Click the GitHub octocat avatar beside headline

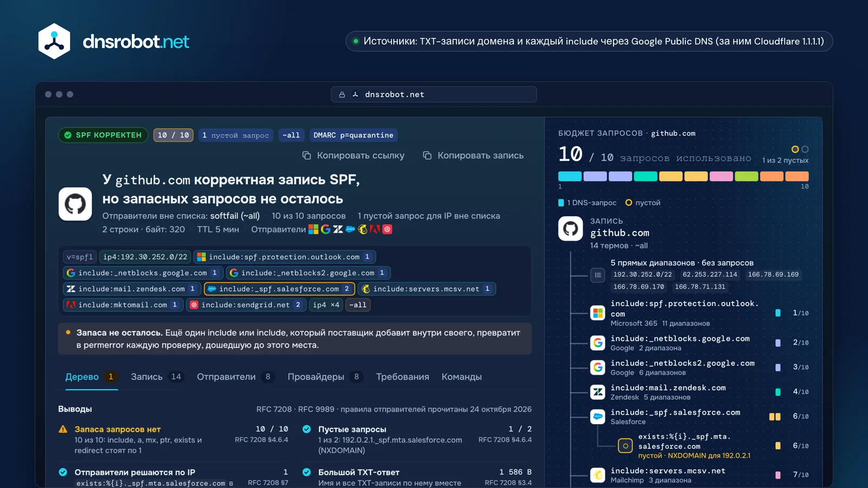pos(75,204)
